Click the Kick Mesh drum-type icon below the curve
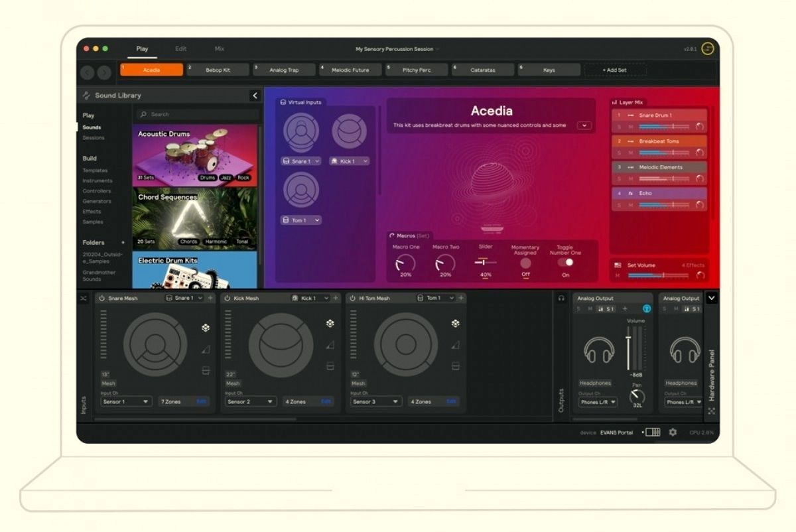This screenshot has width=796, height=532. pyautogui.click(x=330, y=366)
